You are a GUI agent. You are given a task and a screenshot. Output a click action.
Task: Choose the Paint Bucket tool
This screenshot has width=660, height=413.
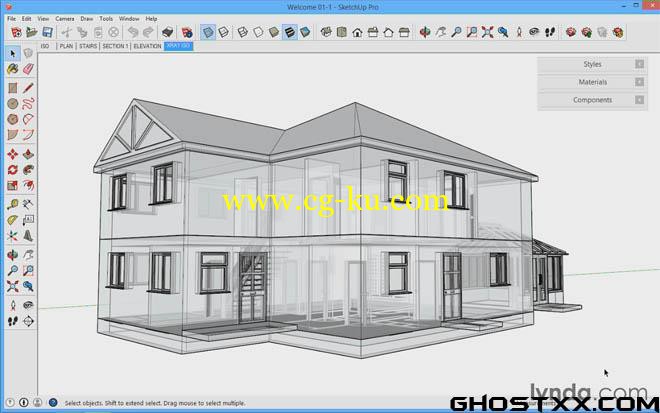click(13, 69)
